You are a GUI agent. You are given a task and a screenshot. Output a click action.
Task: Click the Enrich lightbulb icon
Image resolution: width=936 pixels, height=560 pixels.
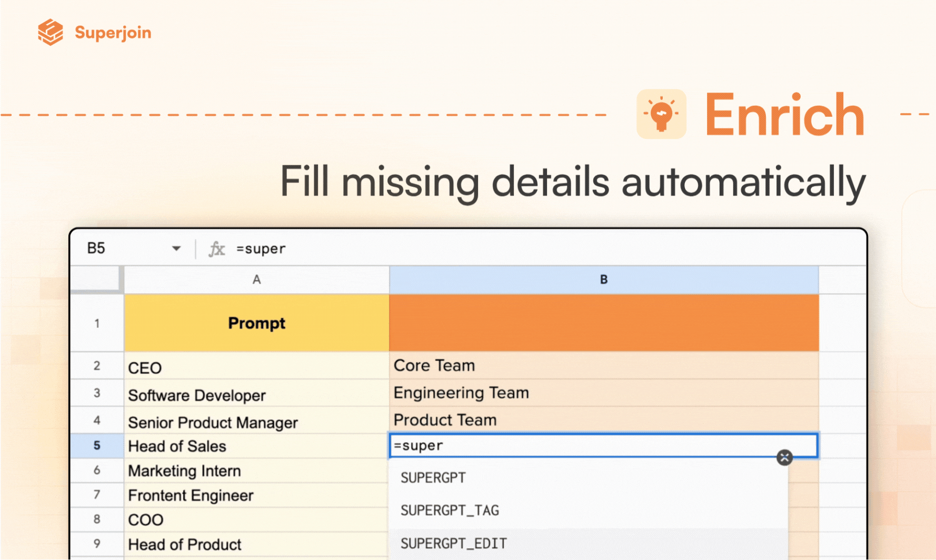[x=661, y=114]
